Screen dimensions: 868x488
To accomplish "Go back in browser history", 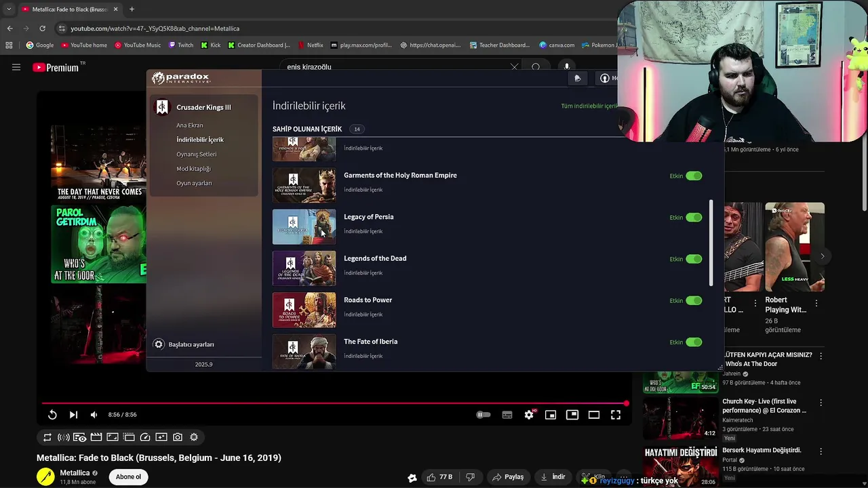I will coord(9,28).
